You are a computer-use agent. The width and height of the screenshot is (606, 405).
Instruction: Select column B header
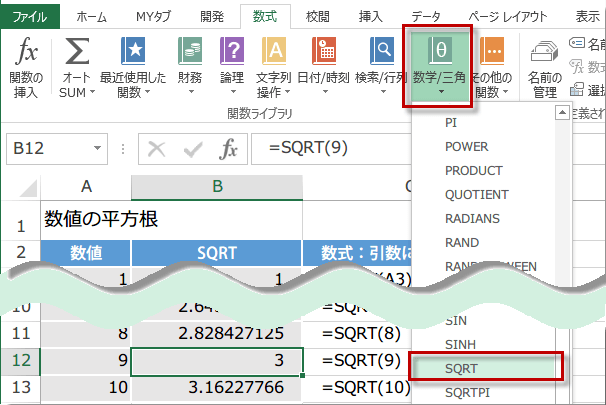click(x=217, y=187)
